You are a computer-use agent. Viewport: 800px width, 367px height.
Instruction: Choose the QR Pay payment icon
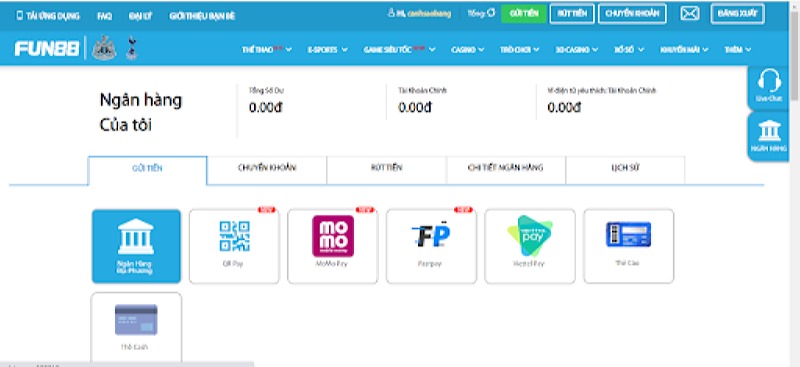(234, 246)
